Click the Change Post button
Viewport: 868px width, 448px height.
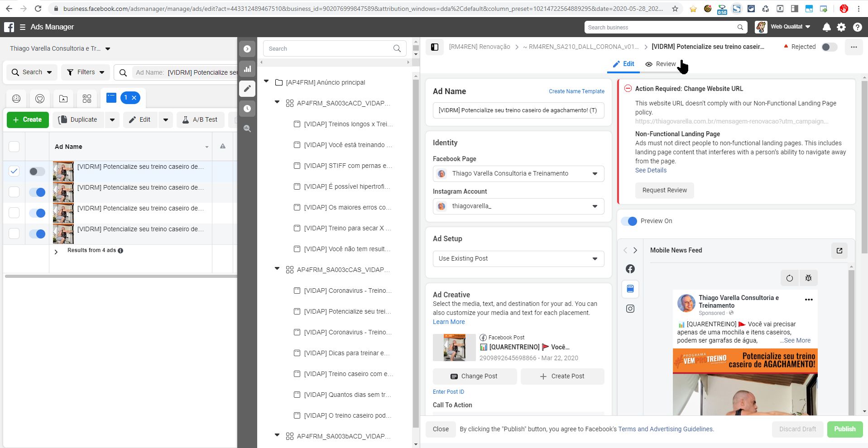click(x=475, y=377)
